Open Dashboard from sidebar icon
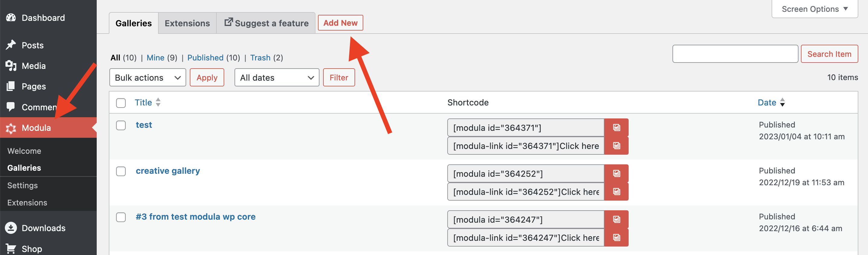This screenshot has width=868, height=255. pos(11,18)
